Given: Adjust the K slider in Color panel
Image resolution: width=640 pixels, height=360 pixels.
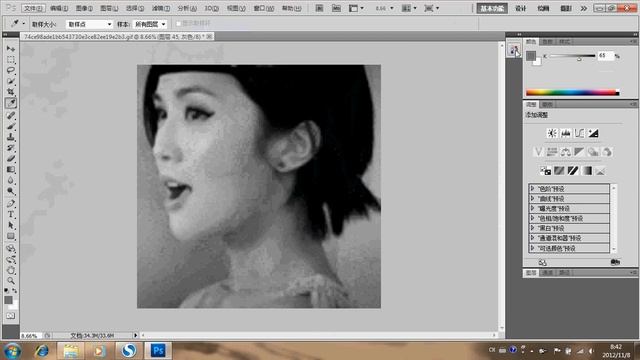Looking at the screenshot, I should [579, 59].
